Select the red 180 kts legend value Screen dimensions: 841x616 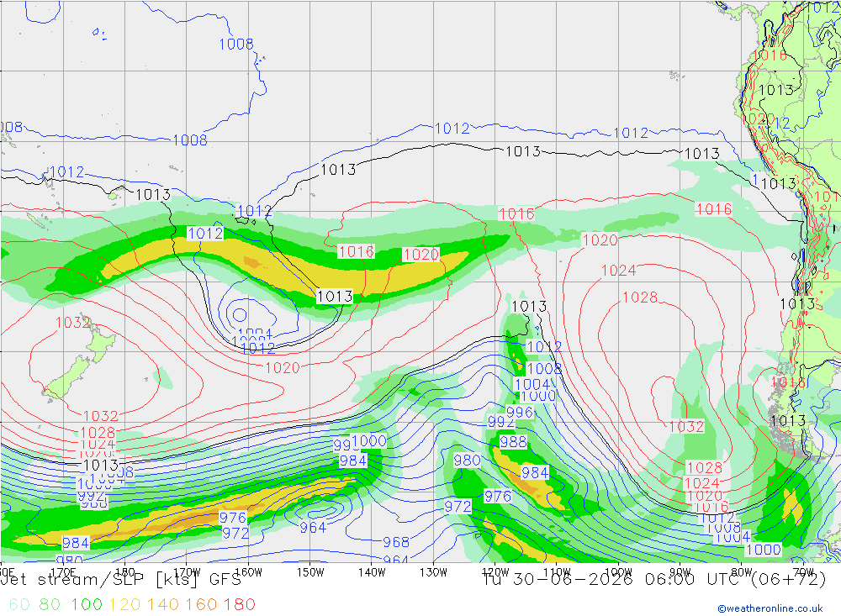239,604
